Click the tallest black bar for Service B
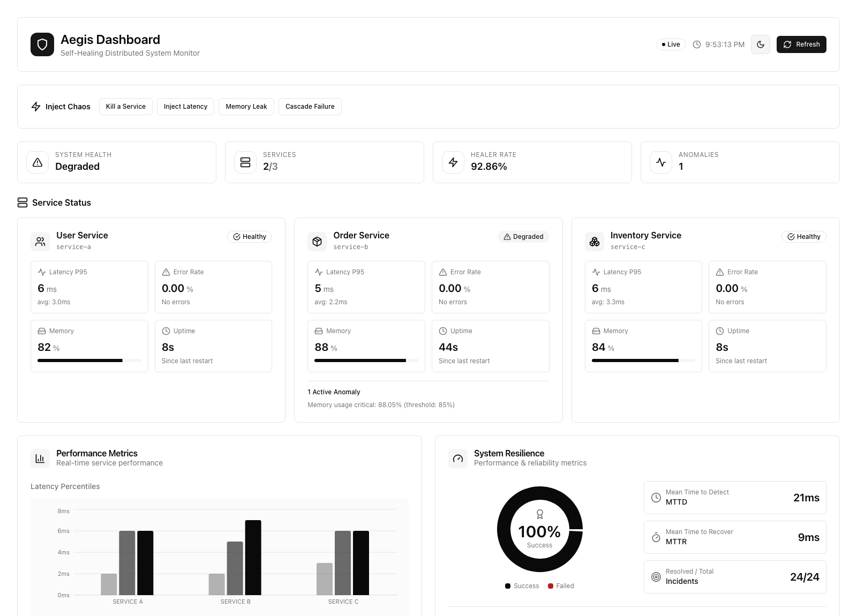Image resolution: width=857 pixels, height=616 pixels. point(253,558)
